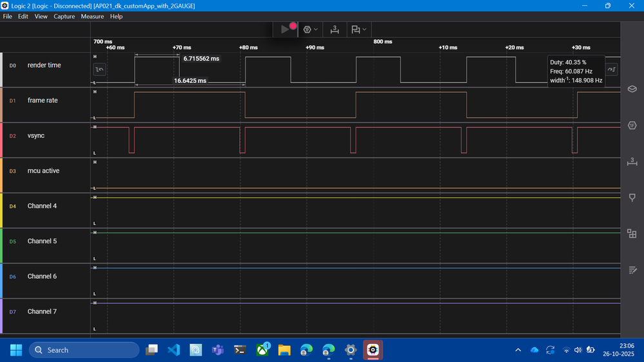Show hidden system tray icons
Image resolution: width=644 pixels, height=362 pixels.
tap(518, 350)
